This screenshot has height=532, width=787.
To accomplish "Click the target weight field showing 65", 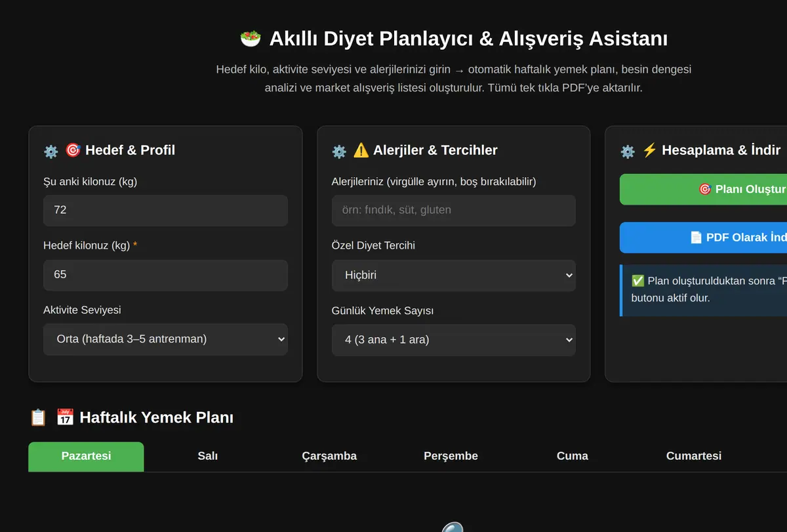I will pyautogui.click(x=165, y=275).
